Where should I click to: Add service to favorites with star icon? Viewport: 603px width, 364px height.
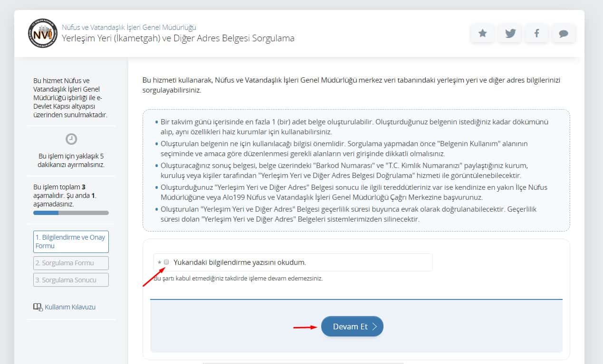point(483,33)
